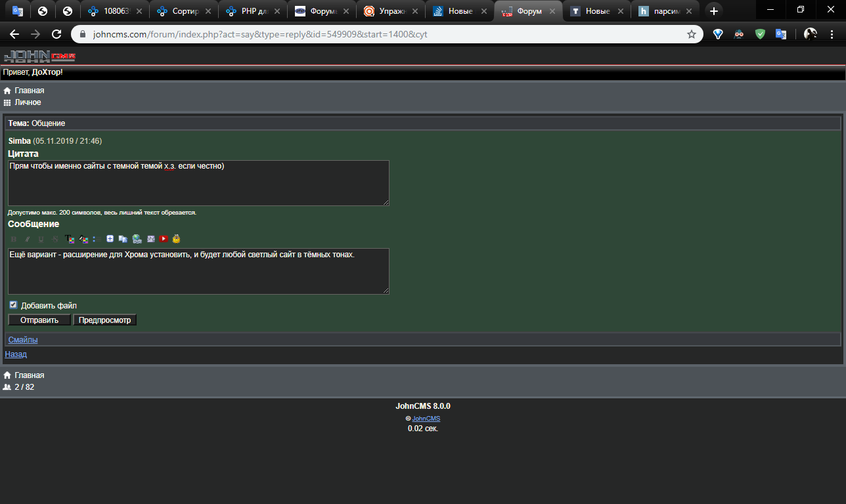Open the text color picker

[70, 239]
